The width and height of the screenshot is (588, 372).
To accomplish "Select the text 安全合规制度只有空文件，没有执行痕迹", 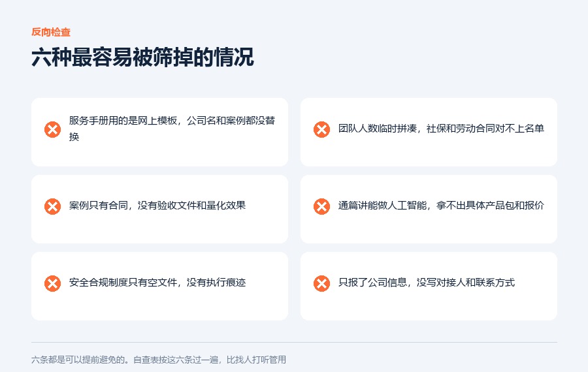I will pyautogui.click(x=157, y=283).
